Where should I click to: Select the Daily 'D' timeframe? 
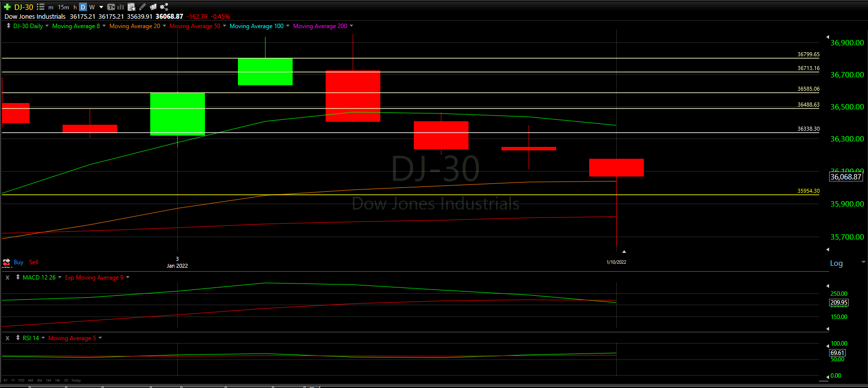tap(83, 7)
